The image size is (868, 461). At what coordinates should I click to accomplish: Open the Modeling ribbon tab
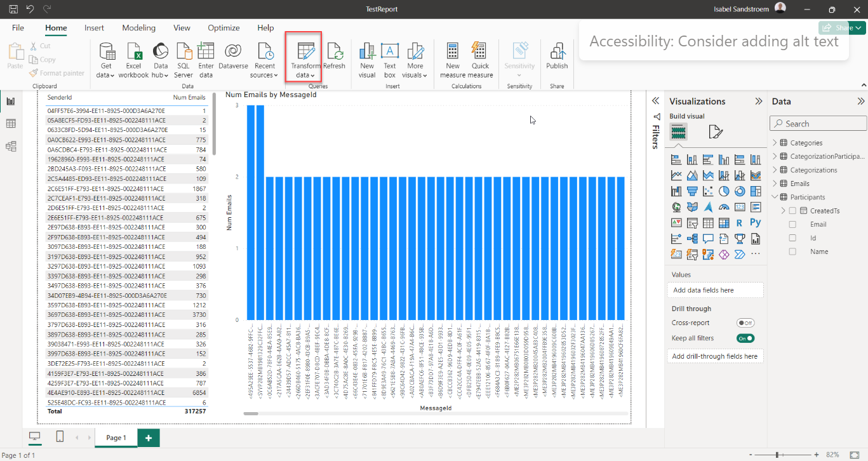[x=138, y=28]
